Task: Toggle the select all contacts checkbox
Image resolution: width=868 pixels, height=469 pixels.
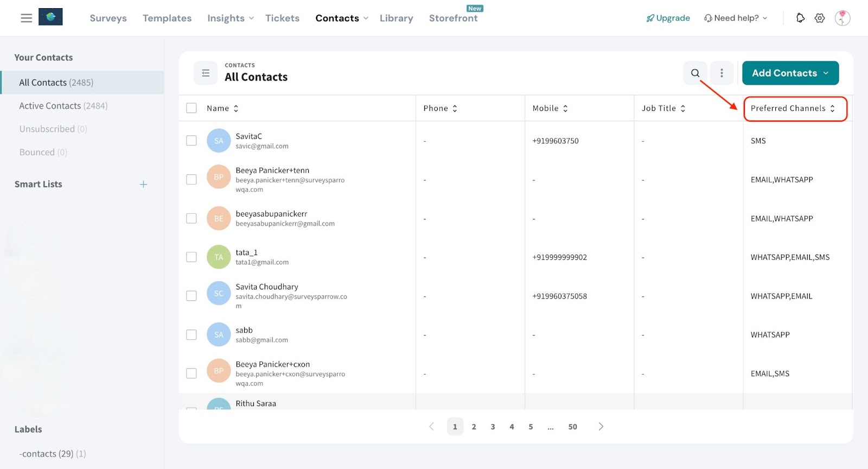Action: [192, 108]
